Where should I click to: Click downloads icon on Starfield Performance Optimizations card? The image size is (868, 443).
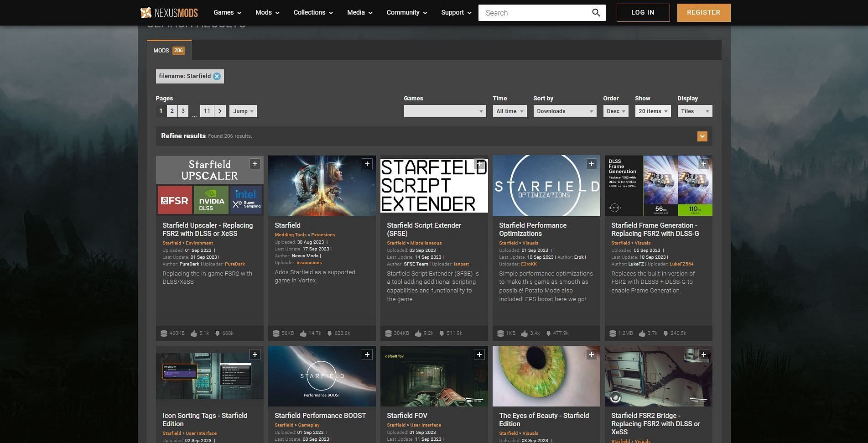click(x=548, y=334)
